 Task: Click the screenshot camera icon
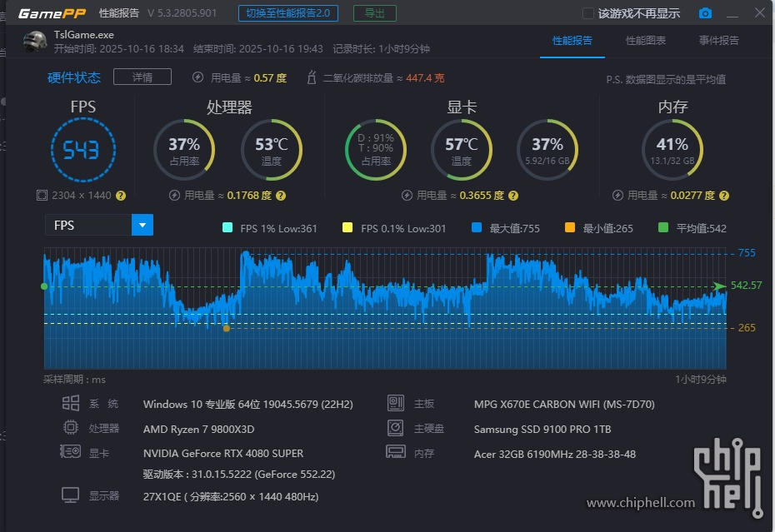point(705,13)
